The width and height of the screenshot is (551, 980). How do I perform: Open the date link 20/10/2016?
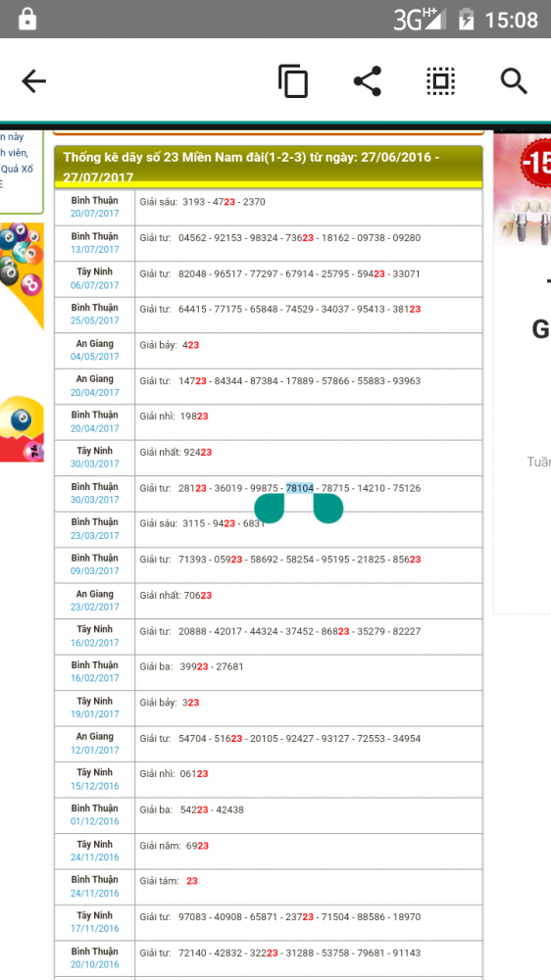click(x=94, y=965)
